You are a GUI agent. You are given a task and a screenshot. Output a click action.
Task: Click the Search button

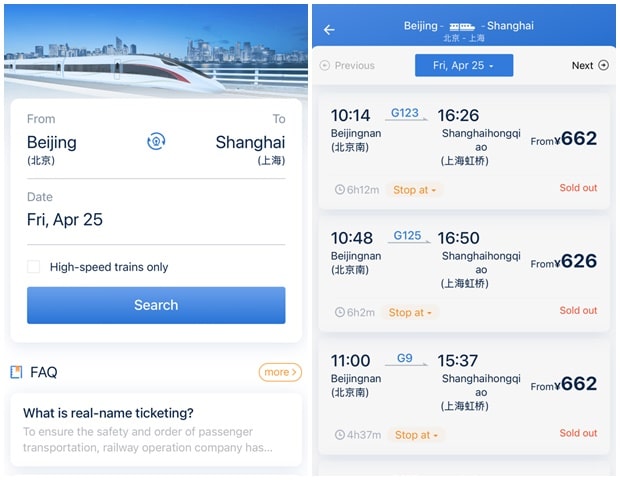pyautogui.click(x=156, y=305)
